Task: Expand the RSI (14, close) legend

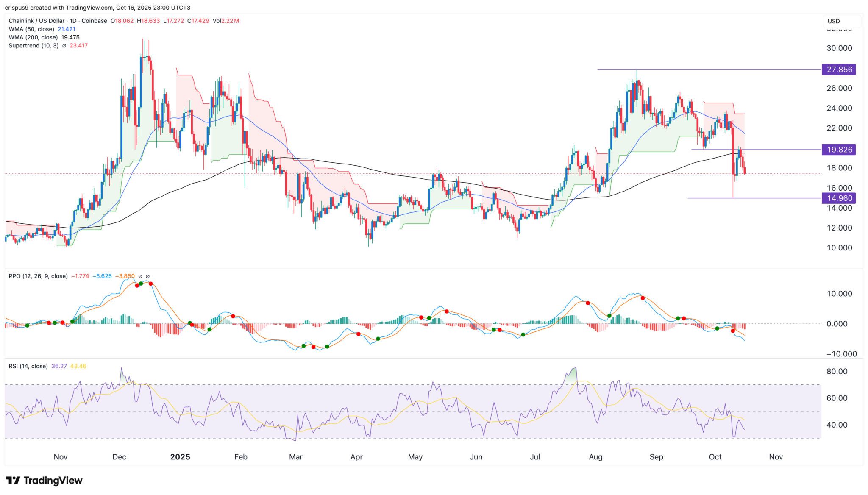Action: (28, 366)
